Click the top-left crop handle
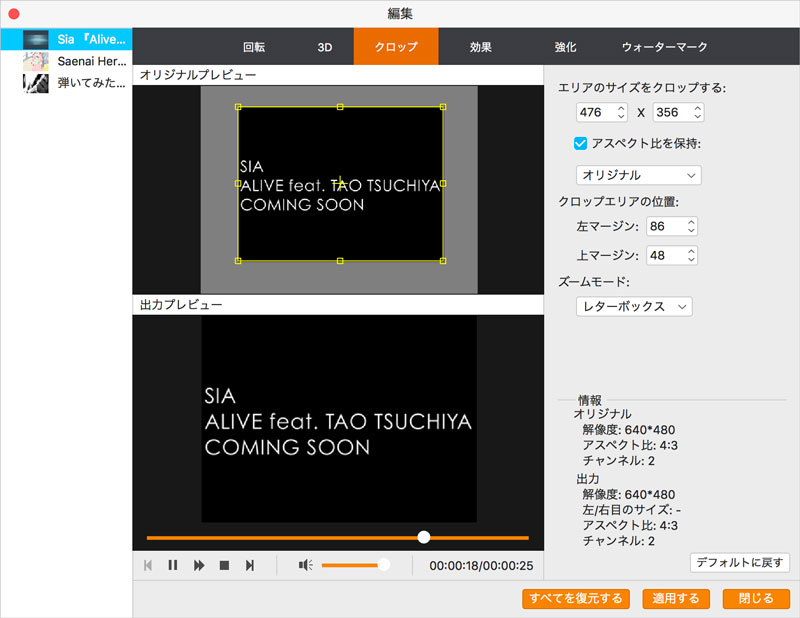Viewport: 800px width, 618px height. 238,107
